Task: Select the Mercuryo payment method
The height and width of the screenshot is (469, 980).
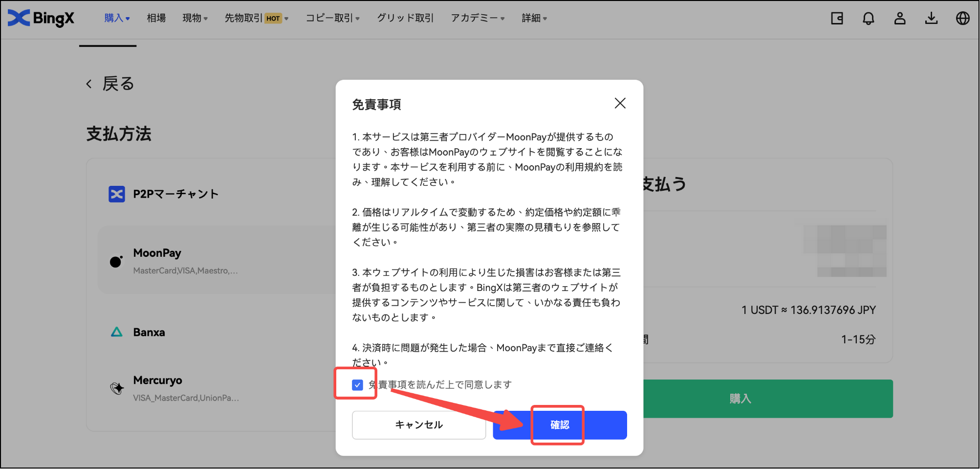Action: coord(218,389)
